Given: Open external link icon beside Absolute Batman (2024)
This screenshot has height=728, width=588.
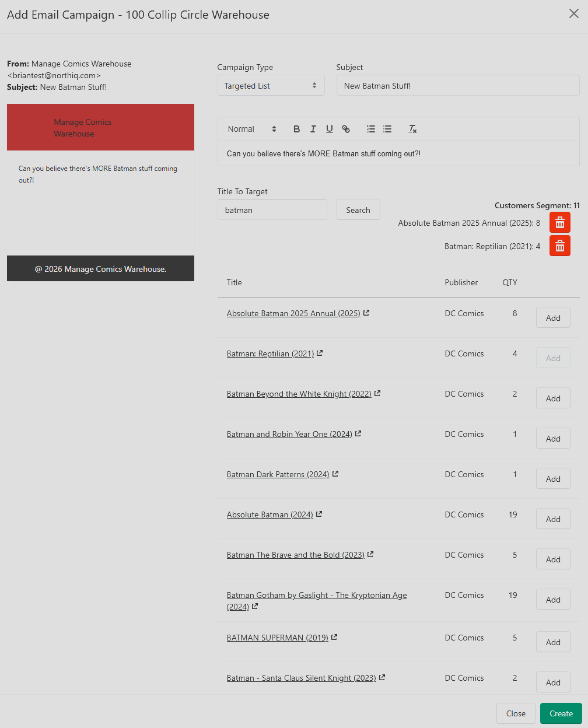Looking at the screenshot, I should (x=319, y=514).
